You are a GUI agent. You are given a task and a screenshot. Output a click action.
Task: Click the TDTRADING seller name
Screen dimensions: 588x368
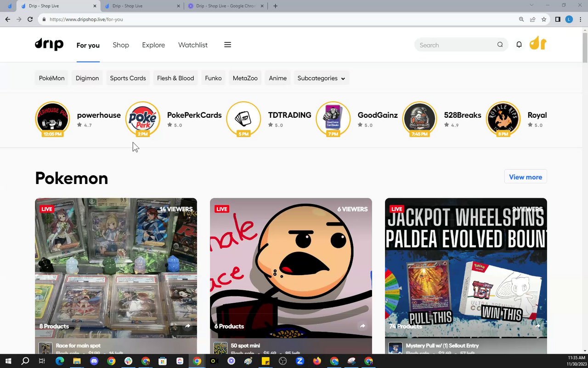pos(290,115)
